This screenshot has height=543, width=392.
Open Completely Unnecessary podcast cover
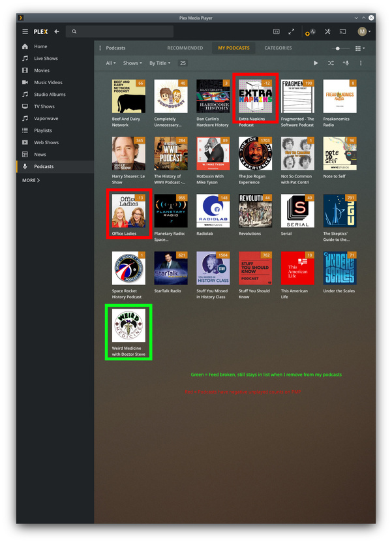point(171,97)
